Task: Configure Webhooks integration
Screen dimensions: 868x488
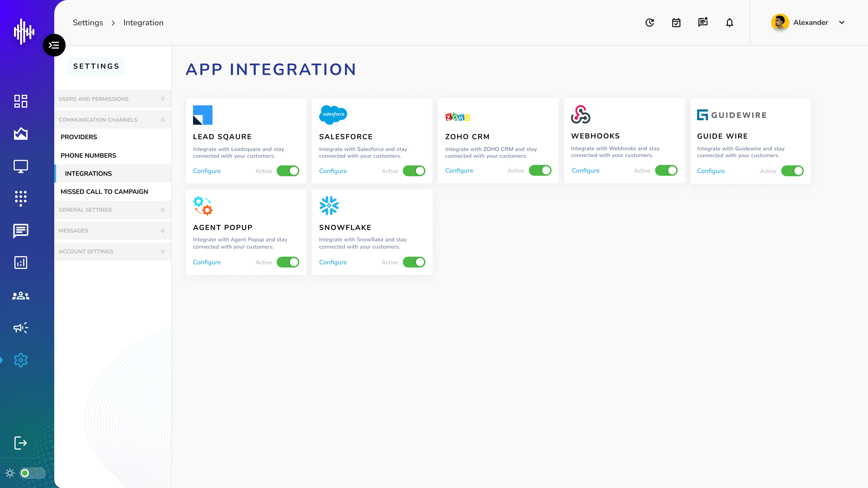Action: (x=585, y=171)
